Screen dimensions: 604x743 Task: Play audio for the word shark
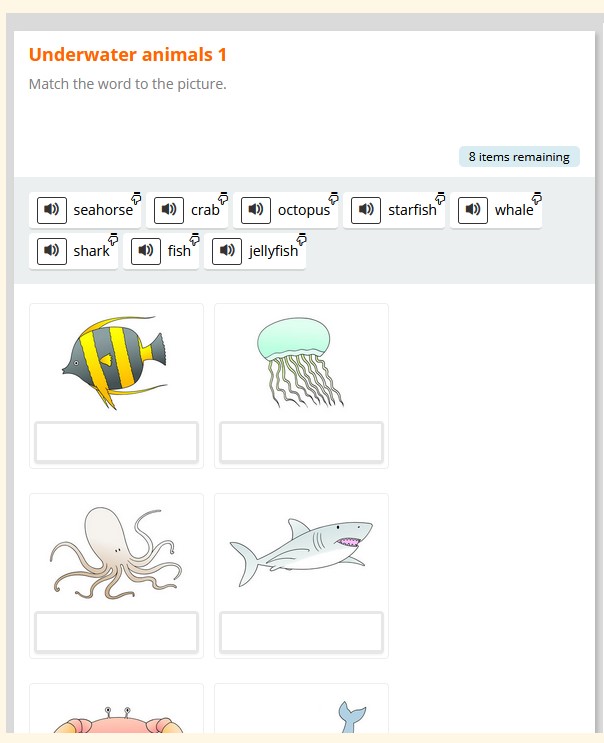click(52, 251)
